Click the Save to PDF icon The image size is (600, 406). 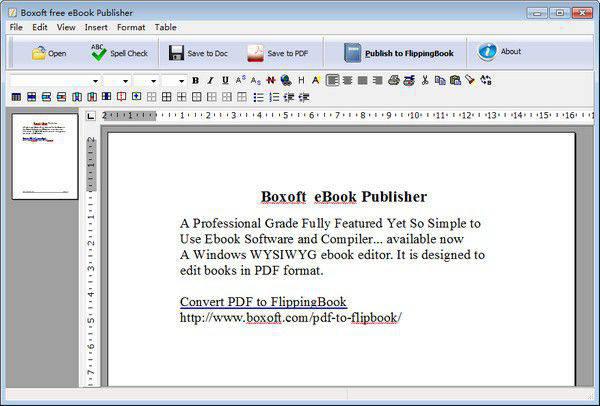click(255, 53)
